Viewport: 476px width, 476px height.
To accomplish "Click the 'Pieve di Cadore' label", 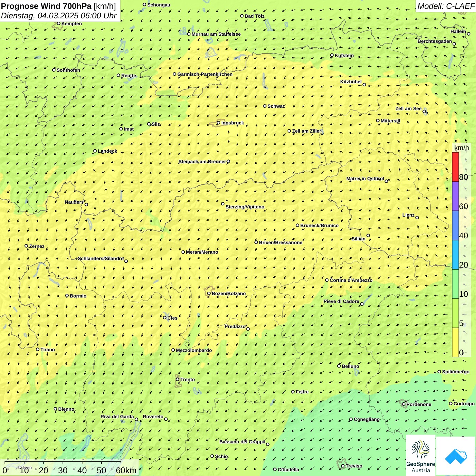I will point(341,301).
